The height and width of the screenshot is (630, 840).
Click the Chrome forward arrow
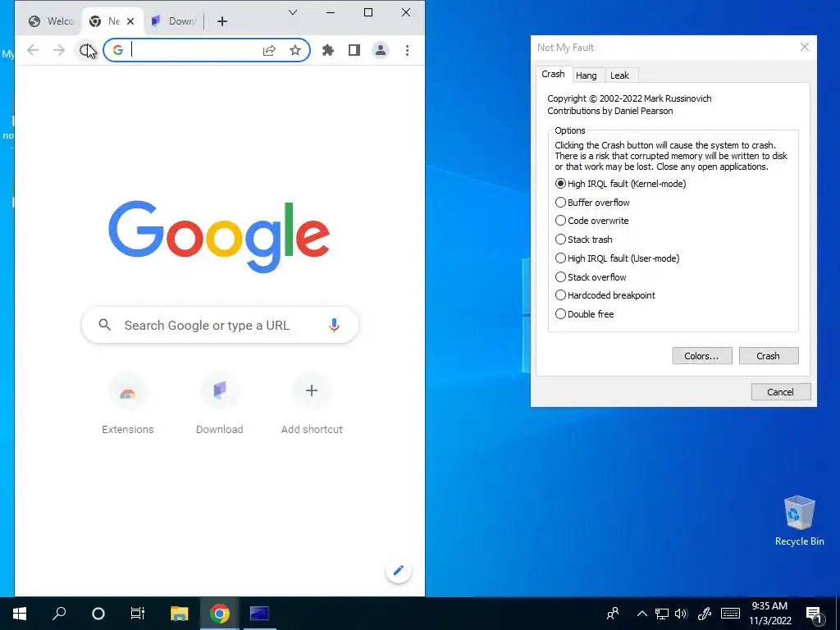click(59, 50)
